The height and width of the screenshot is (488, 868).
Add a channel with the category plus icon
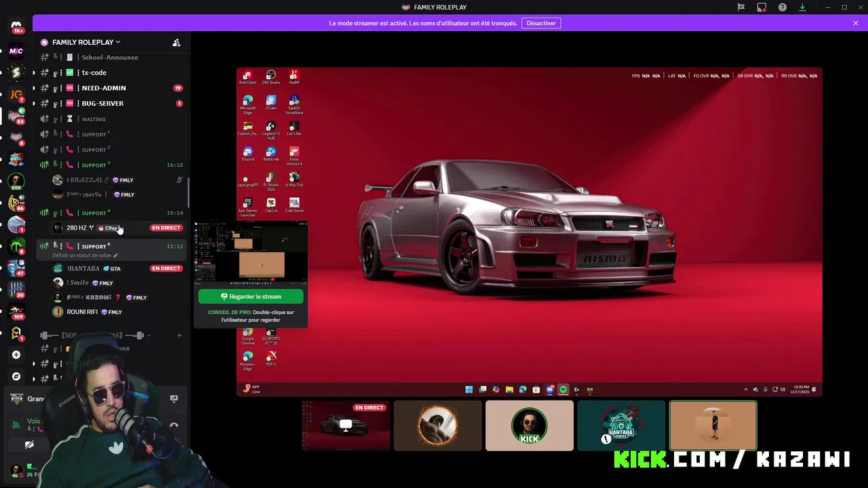179,335
